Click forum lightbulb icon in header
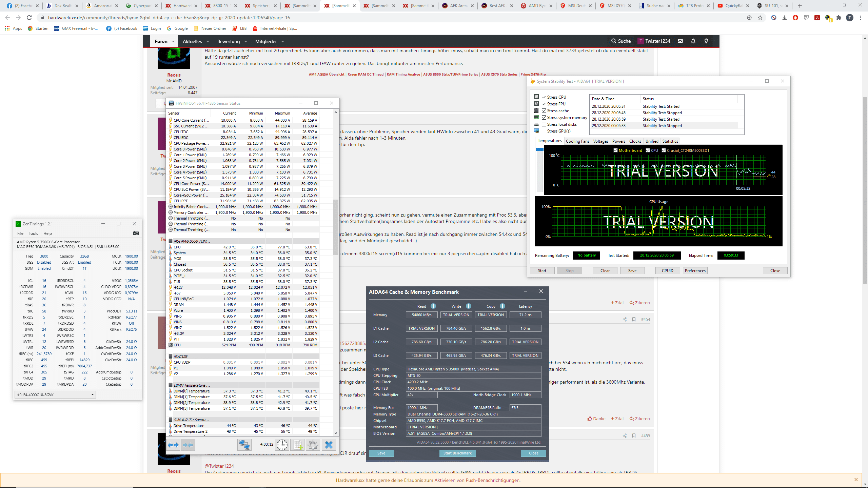The height and width of the screenshot is (488, 868). coord(706,41)
